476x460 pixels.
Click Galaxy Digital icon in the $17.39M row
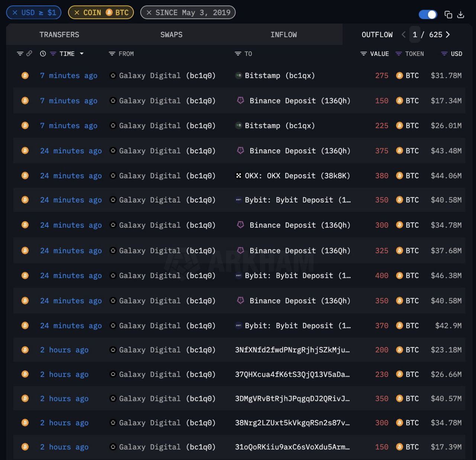113,447
